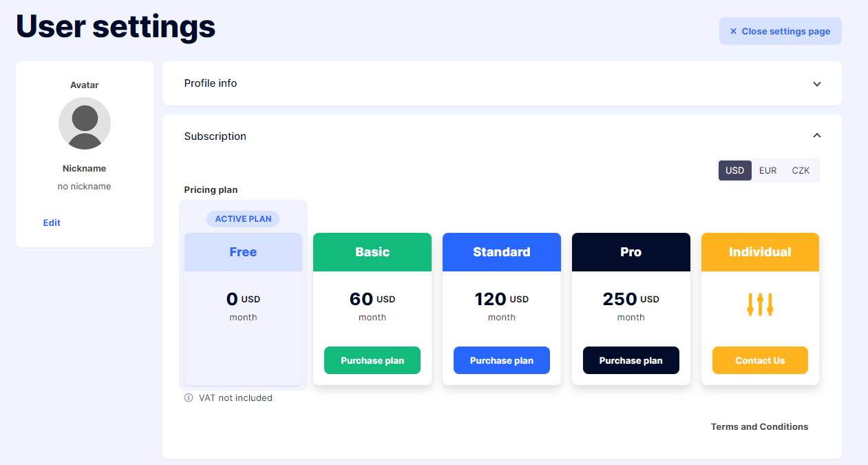Viewport: 868px width, 465px height.
Task: Purchase the Basic plan
Action: [372, 360]
